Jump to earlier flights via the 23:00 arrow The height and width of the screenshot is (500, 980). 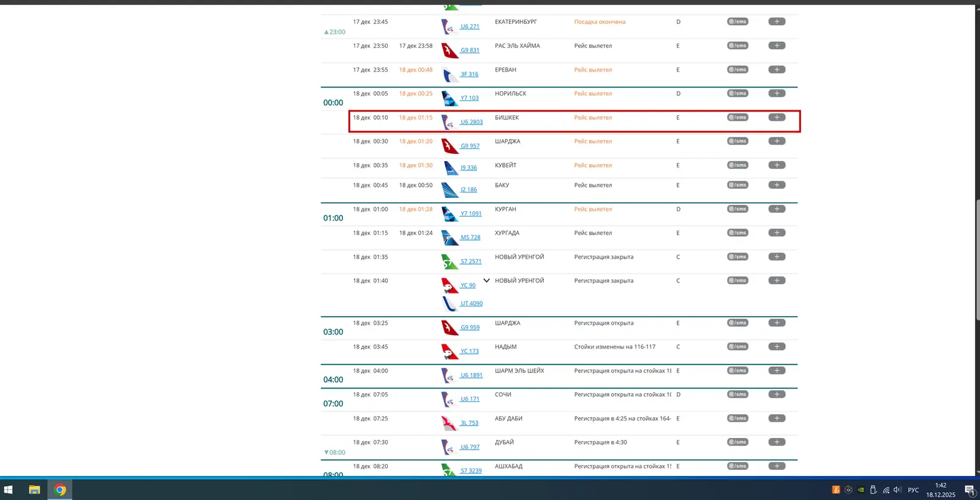(x=334, y=32)
